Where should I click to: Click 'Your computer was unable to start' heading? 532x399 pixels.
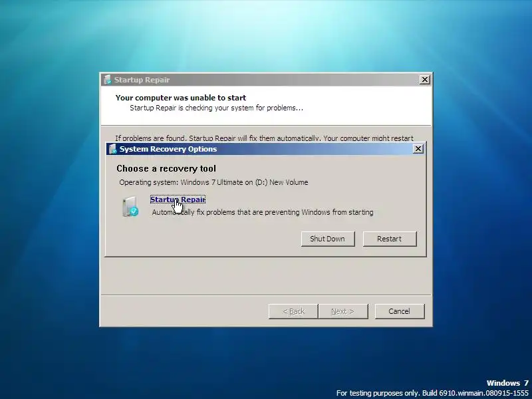coord(181,98)
